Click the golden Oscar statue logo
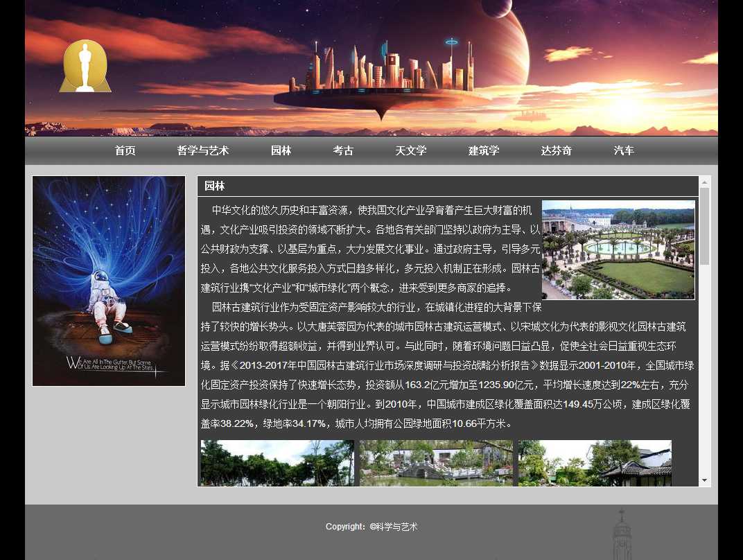743x560 pixels. pos(85,67)
